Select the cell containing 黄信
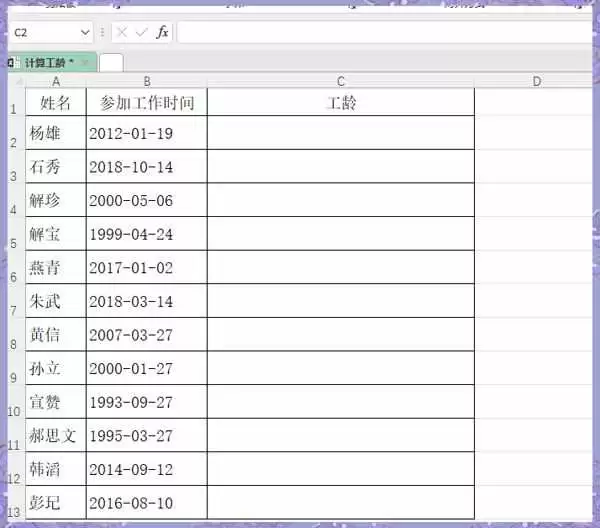 tap(56, 335)
